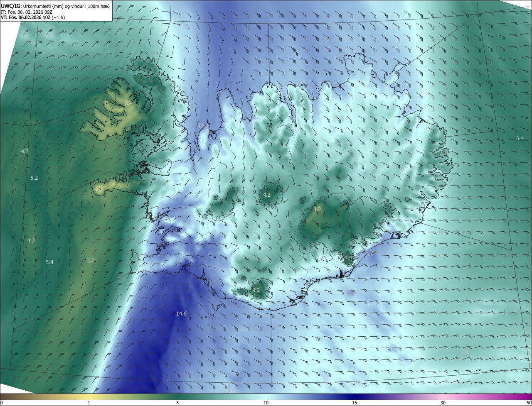
Task: Click the 5.2 value label
Action: click(x=34, y=178)
